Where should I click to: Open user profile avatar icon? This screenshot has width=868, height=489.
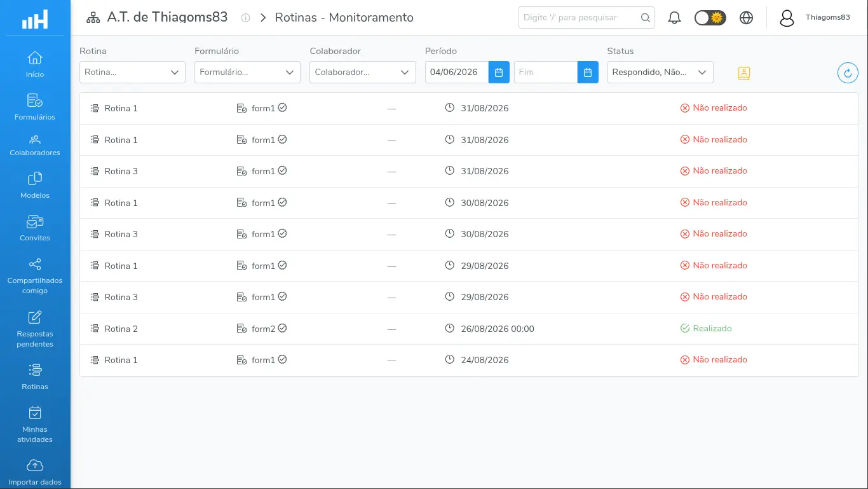click(787, 18)
